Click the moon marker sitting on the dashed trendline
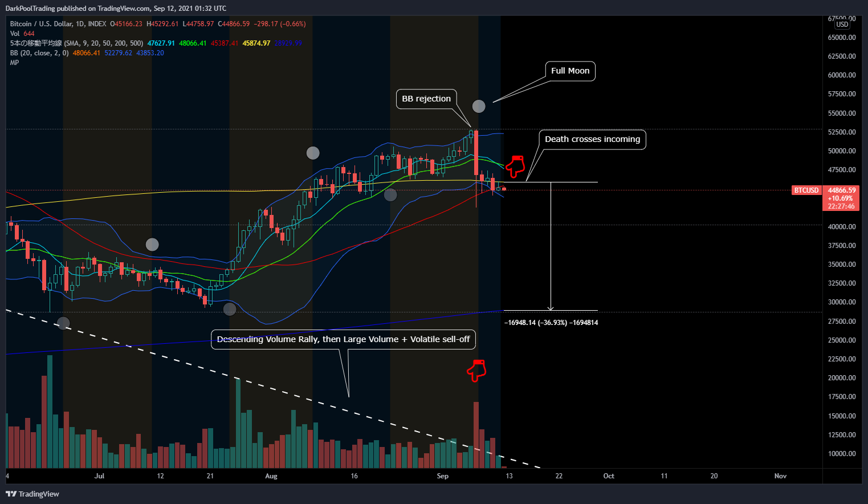Viewport: 868px width, 504px height. click(63, 323)
